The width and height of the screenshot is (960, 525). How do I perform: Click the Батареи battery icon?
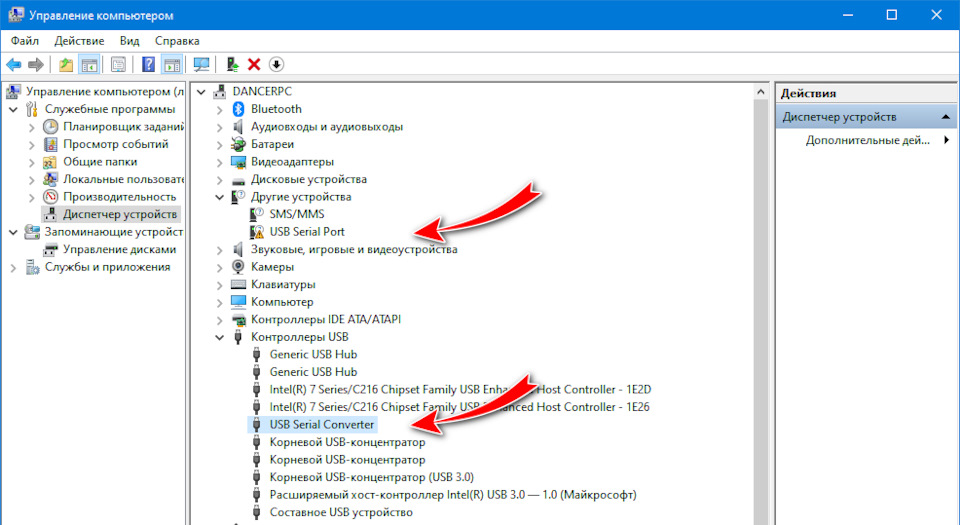coord(238,144)
